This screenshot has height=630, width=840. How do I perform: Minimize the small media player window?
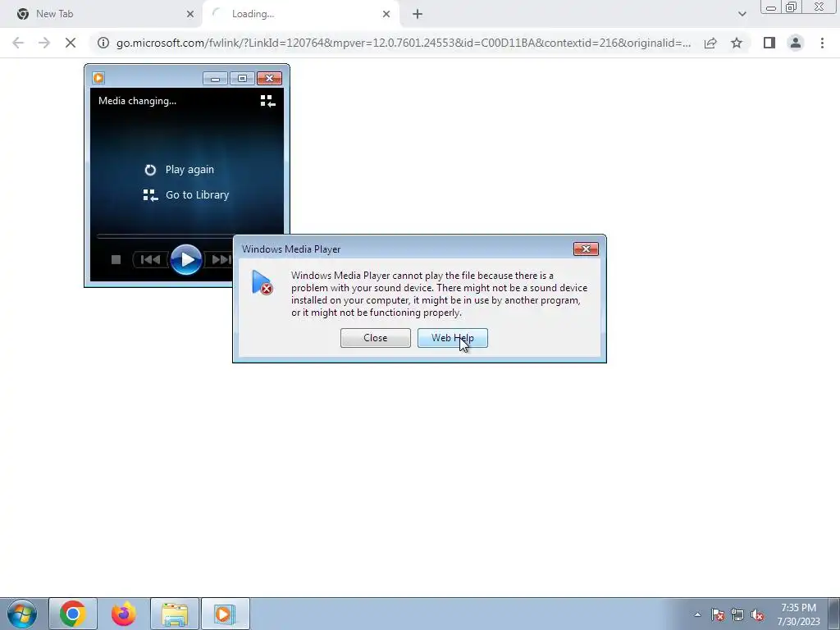coord(216,79)
